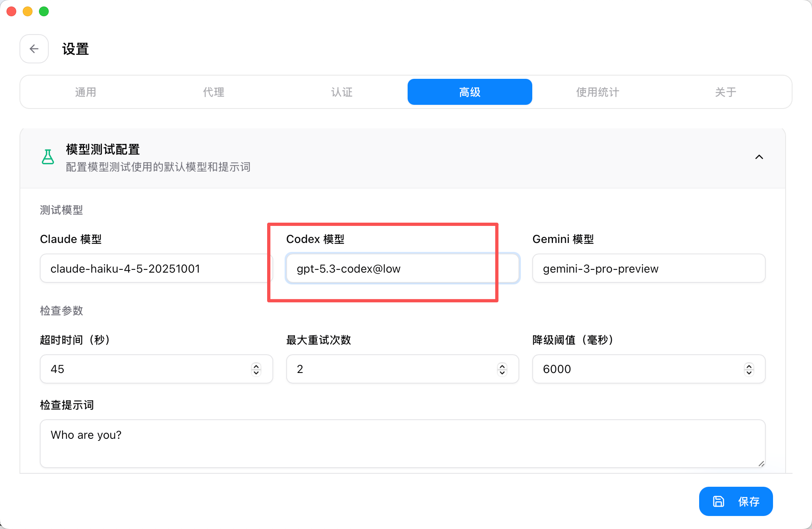
Task: Switch to the 代理 tab
Action: (x=214, y=92)
